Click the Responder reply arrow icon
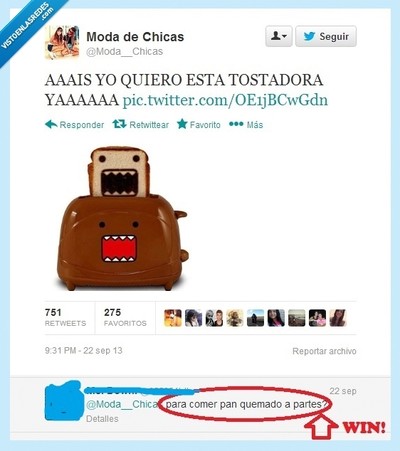 pyautogui.click(x=51, y=124)
